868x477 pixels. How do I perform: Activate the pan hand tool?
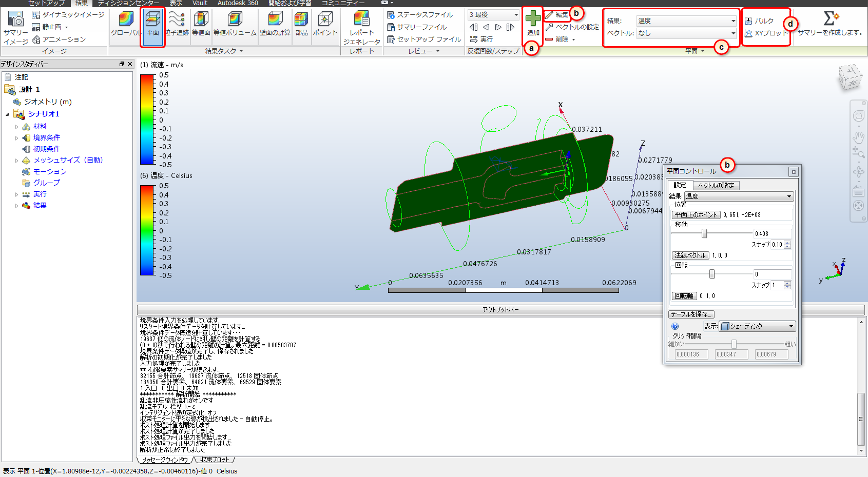pos(859,137)
